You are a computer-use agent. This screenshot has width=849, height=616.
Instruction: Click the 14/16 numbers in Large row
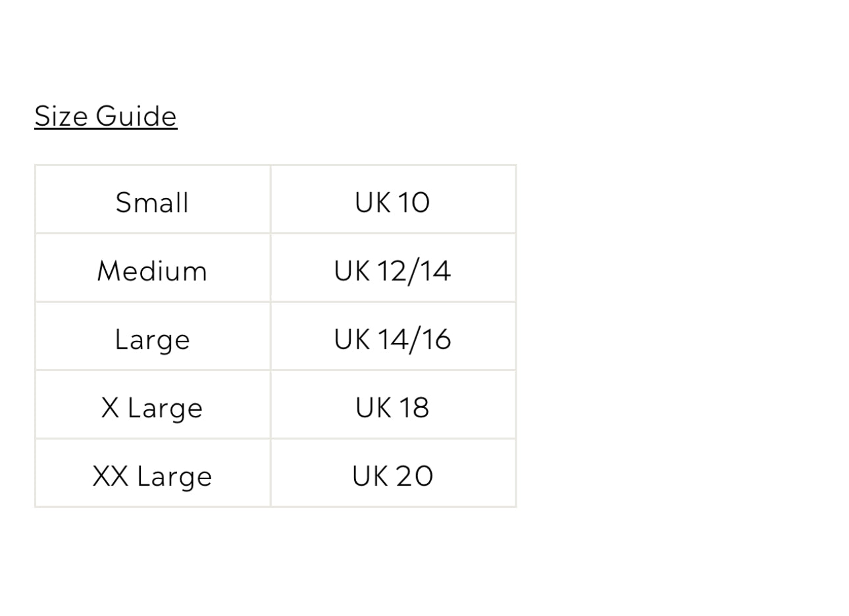pos(414,340)
